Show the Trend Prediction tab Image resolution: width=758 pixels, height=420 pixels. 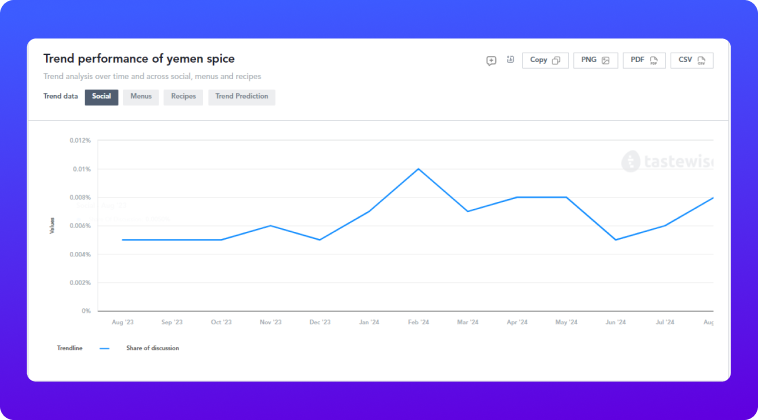[242, 97]
